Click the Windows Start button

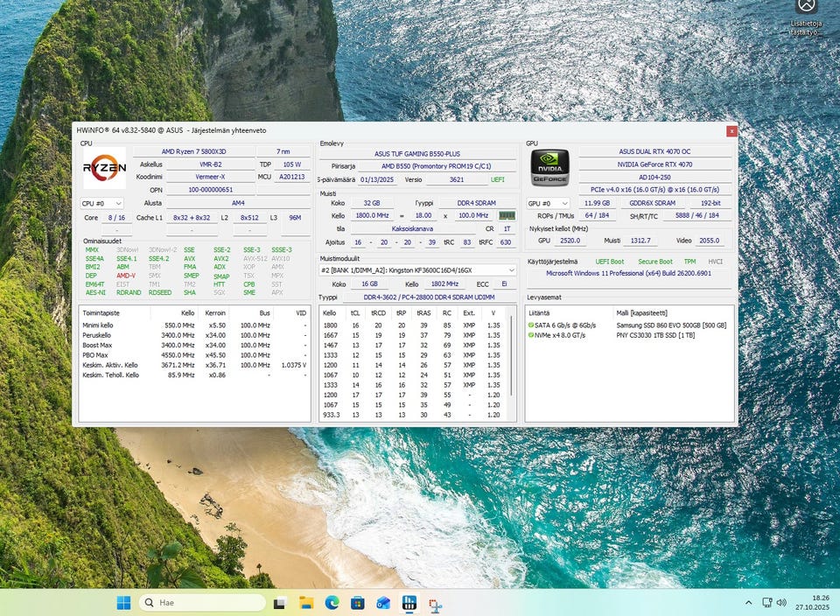click(x=123, y=603)
